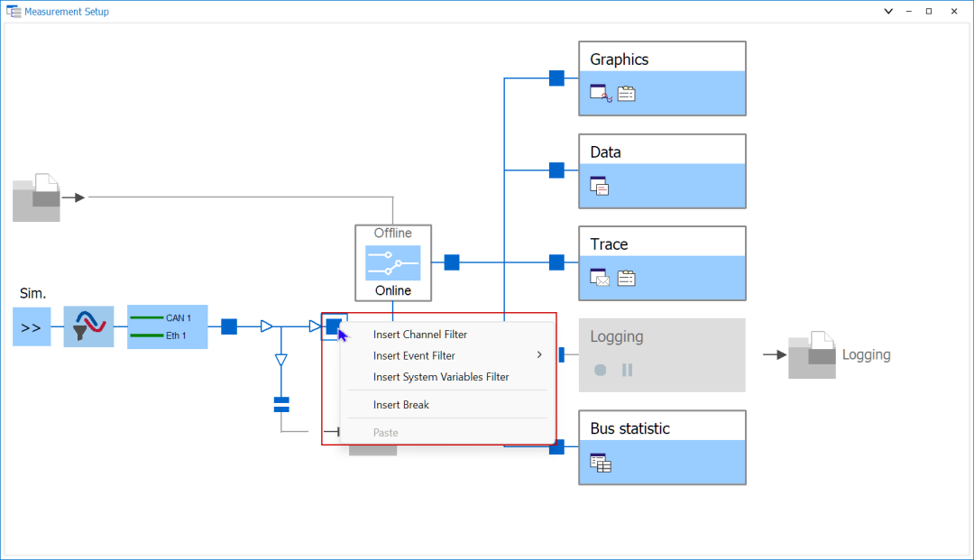Select the CAN 1 / Eth 1 channel block
This screenshot has width=974, height=560.
(168, 326)
